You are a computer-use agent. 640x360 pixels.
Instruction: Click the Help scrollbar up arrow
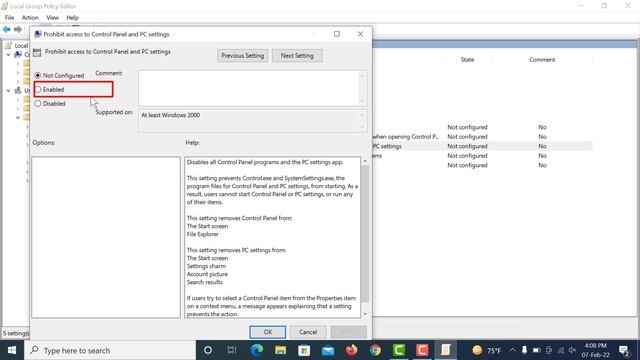pos(365,161)
